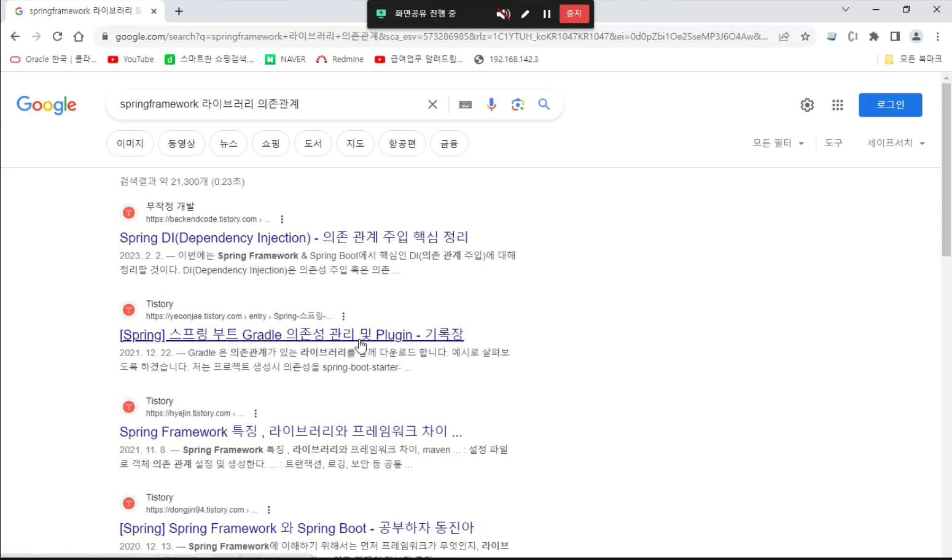Reload the current page
Screen dimensions: 952x560
click(57, 36)
